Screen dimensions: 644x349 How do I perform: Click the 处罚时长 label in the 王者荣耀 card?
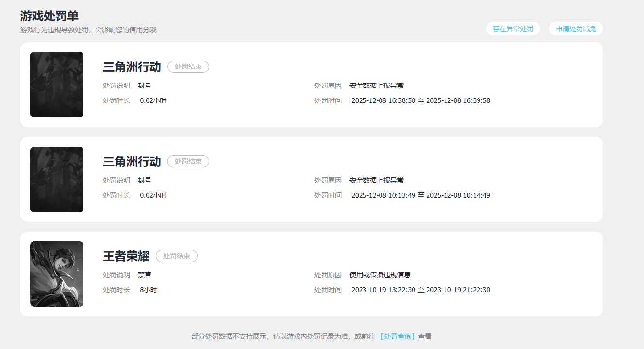click(x=116, y=290)
